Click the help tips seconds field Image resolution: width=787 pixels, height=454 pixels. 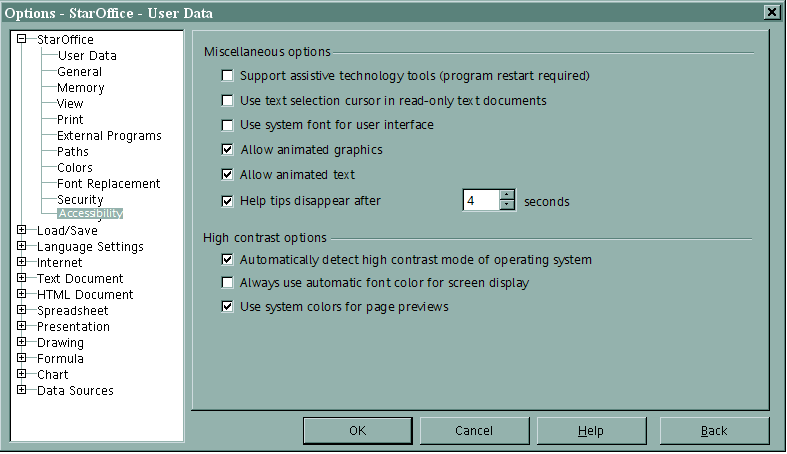[x=480, y=201]
